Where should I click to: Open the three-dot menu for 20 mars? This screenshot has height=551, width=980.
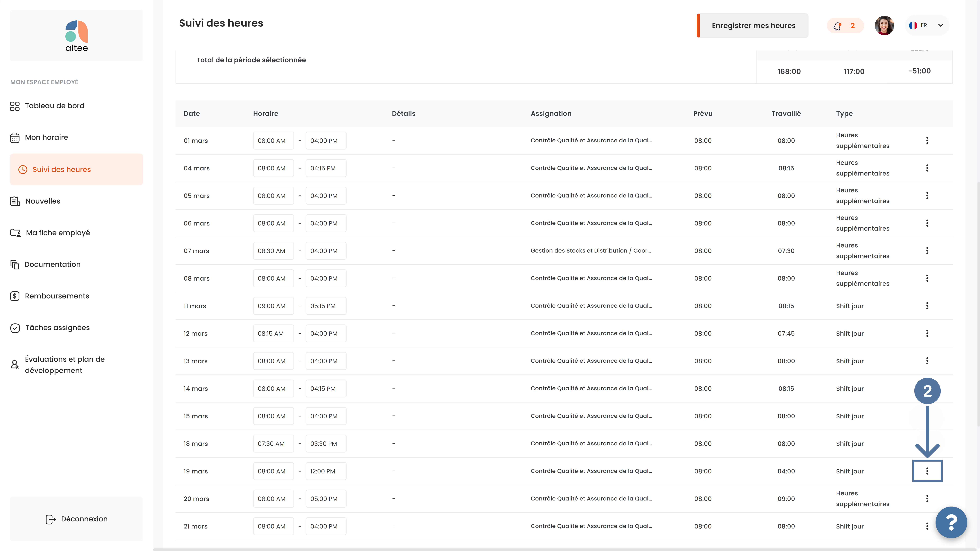927,499
